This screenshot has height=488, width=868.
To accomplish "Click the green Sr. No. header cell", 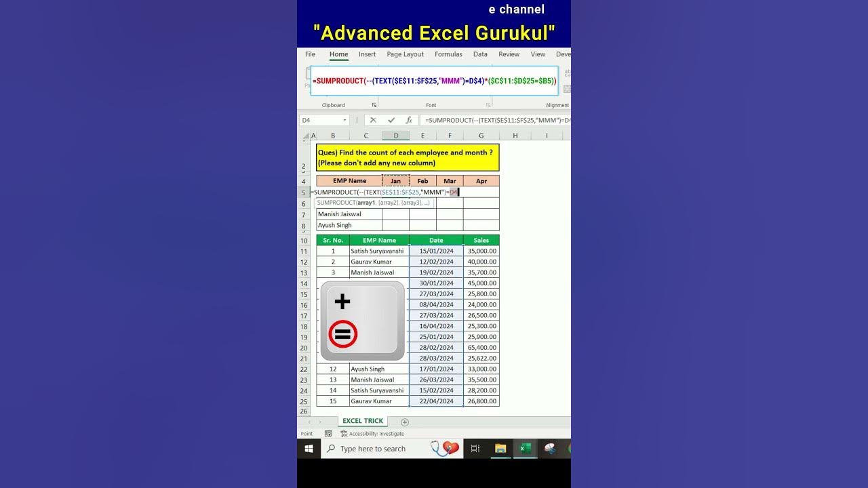I will click(x=333, y=240).
